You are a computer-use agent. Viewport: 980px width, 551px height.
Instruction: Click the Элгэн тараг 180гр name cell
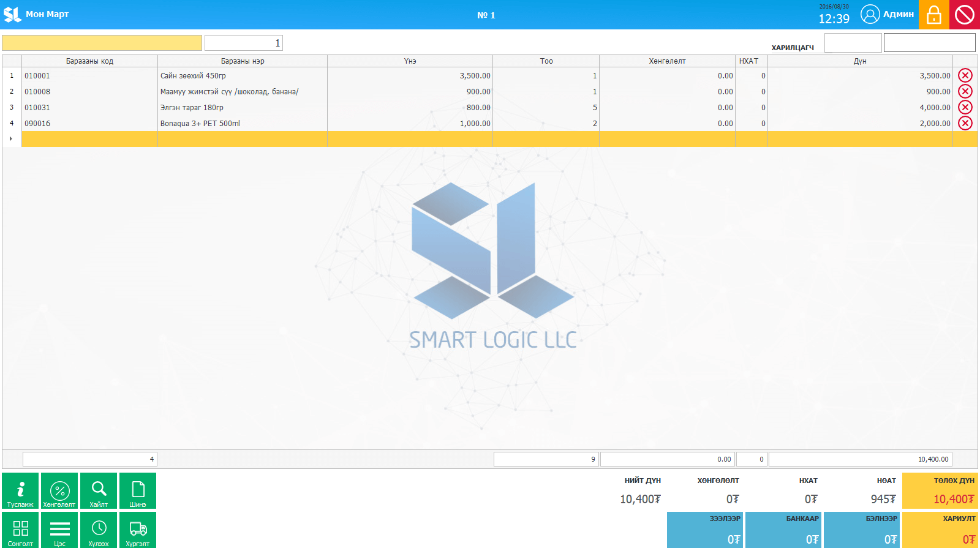(243, 107)
